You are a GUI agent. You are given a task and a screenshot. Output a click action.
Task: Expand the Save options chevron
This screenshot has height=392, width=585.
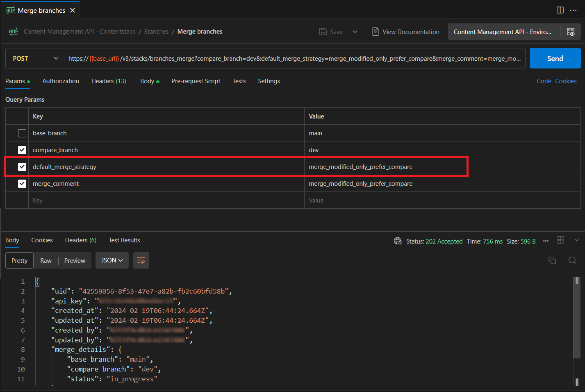coord(355,32)
